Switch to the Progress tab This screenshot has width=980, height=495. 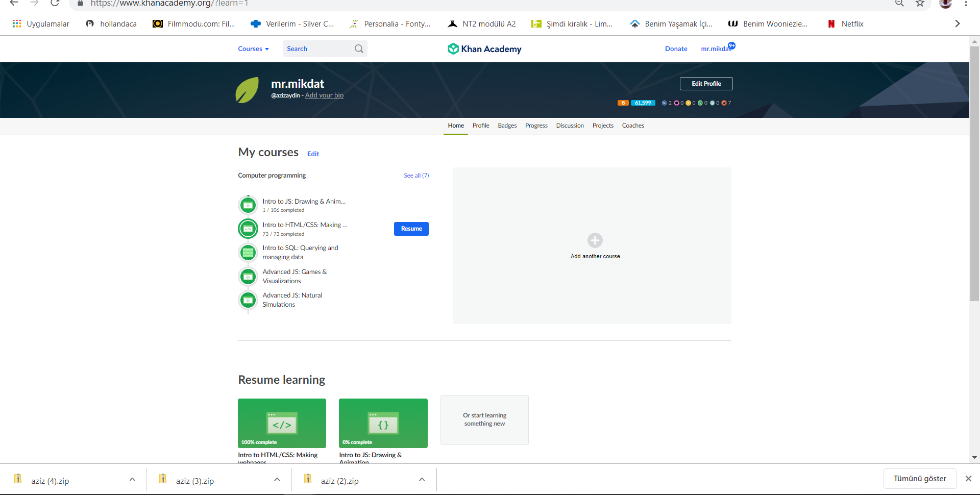pos(536,126)
